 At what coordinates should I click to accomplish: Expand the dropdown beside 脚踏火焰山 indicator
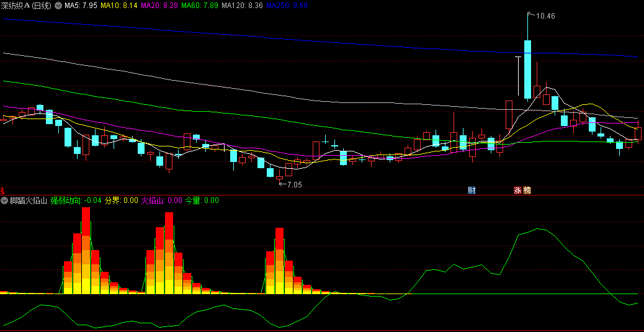[4, 200]
